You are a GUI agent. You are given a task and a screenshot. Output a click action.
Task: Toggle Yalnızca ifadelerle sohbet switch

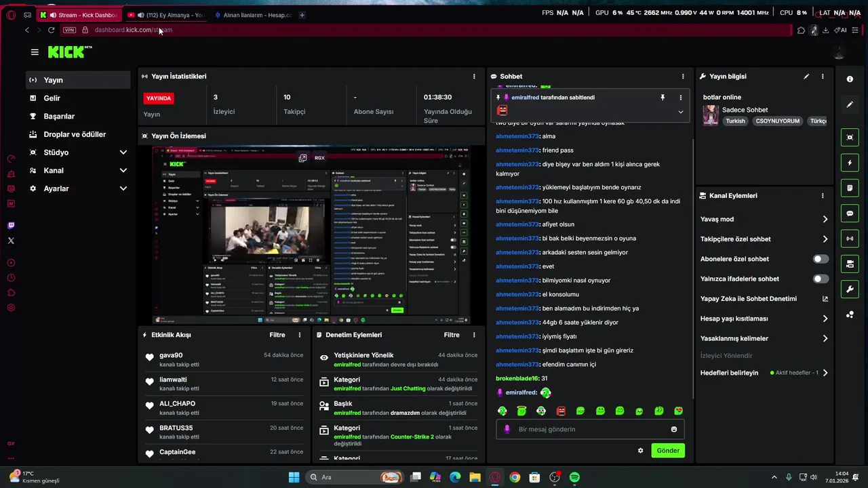[x=821, y=279]
